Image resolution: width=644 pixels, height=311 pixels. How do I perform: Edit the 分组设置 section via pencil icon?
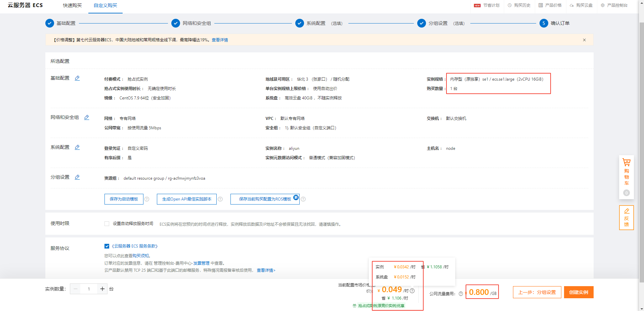click(x=77, y=177)
